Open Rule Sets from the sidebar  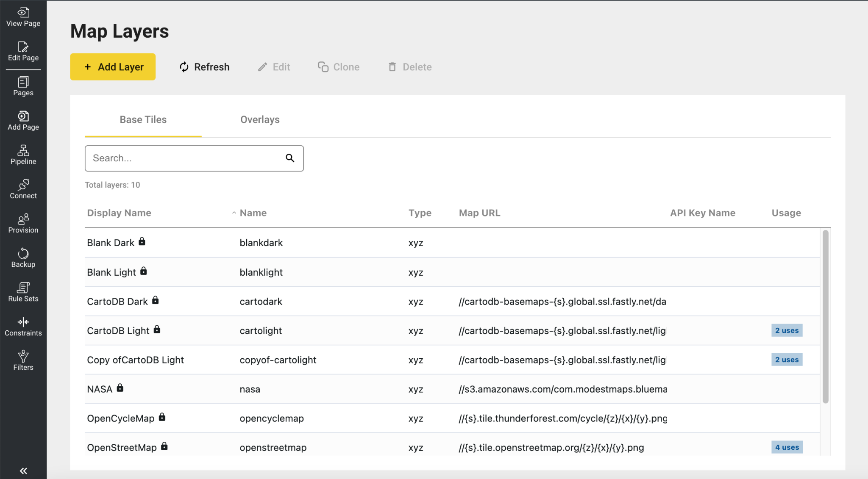pos(23,292)
